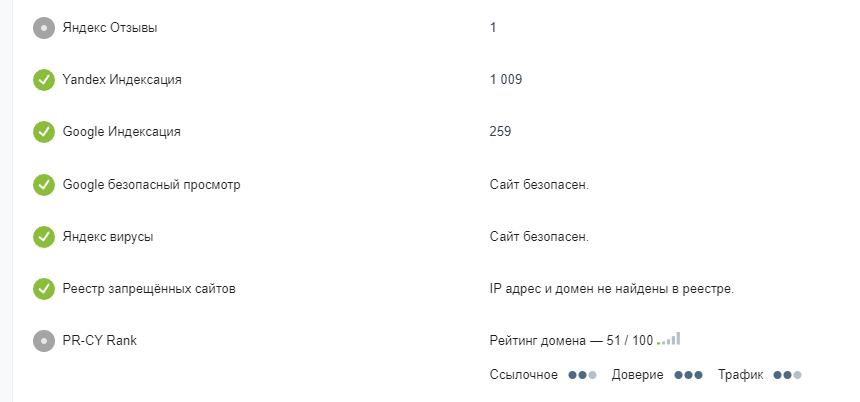Screen dimensions: 860x402
Task: Select the Yandex Индексация label
Action: 122,80
